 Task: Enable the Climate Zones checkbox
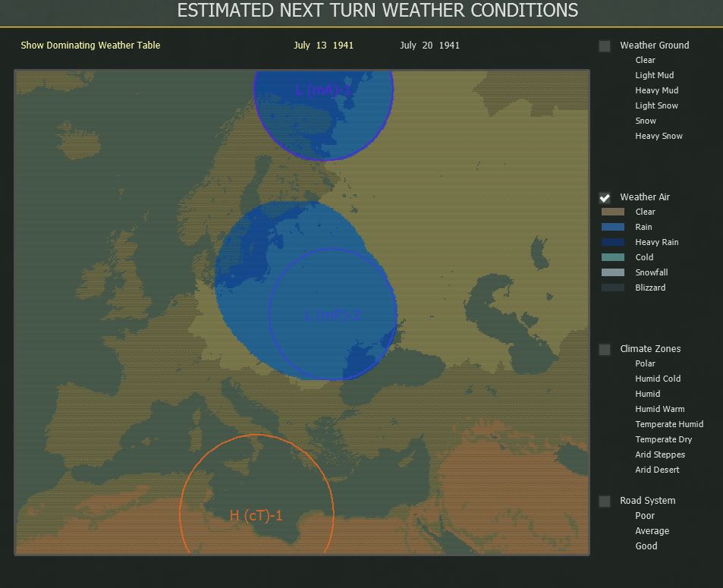(605, 349)
